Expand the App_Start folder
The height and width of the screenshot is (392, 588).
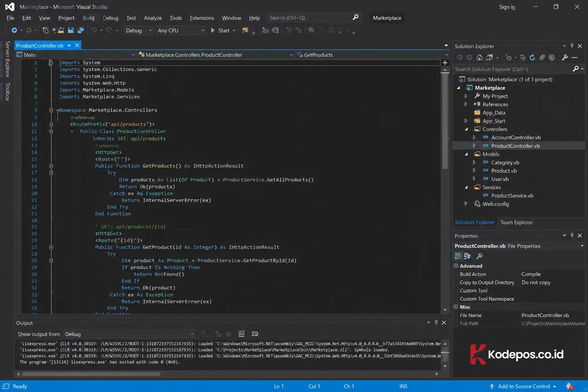click(466, 121)
